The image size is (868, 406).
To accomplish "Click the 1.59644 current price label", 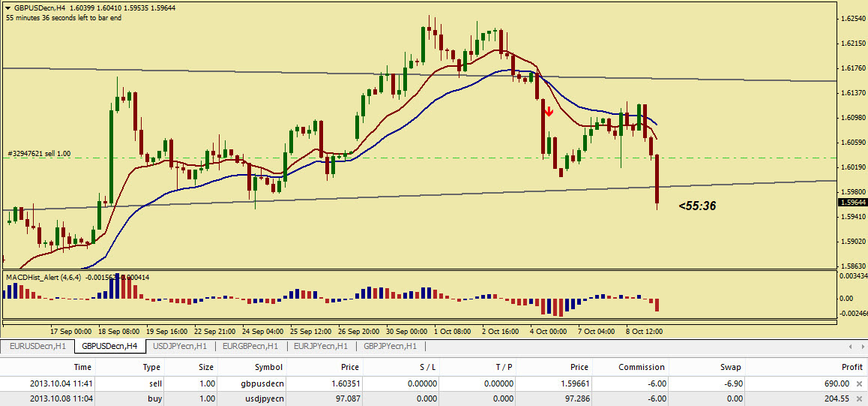I will point(852,203).
